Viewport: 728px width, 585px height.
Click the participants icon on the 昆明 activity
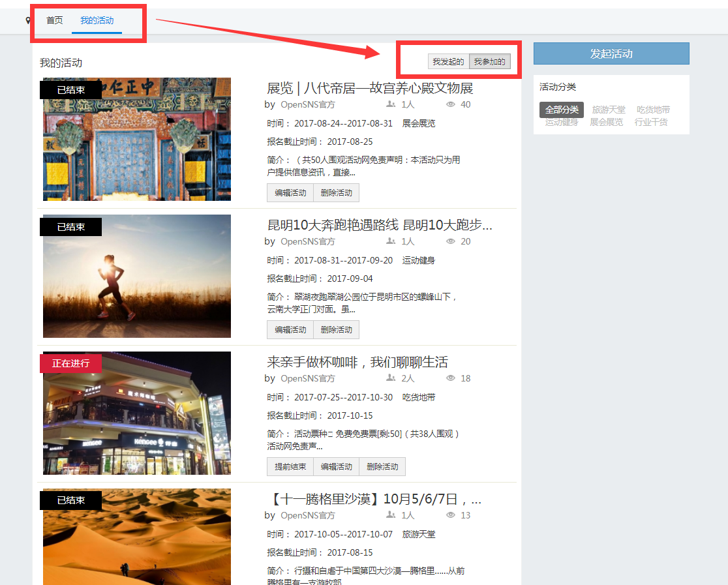pos(391,241)
